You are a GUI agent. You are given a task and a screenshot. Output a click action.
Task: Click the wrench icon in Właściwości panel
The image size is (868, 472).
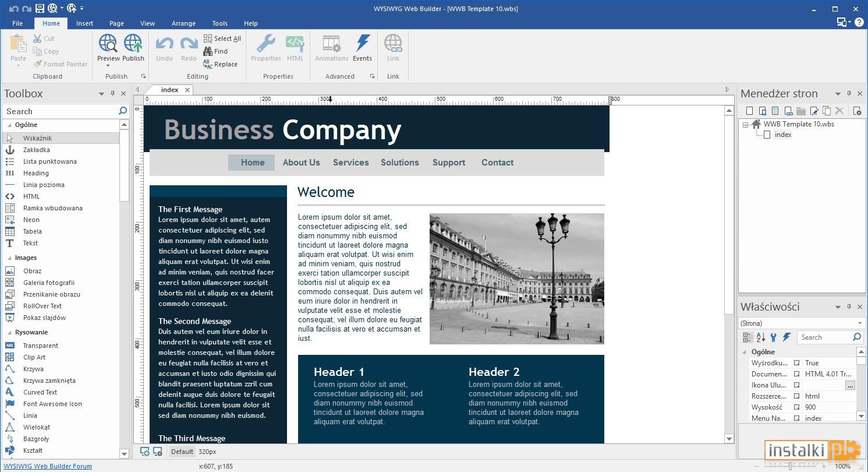coord(773,337)
